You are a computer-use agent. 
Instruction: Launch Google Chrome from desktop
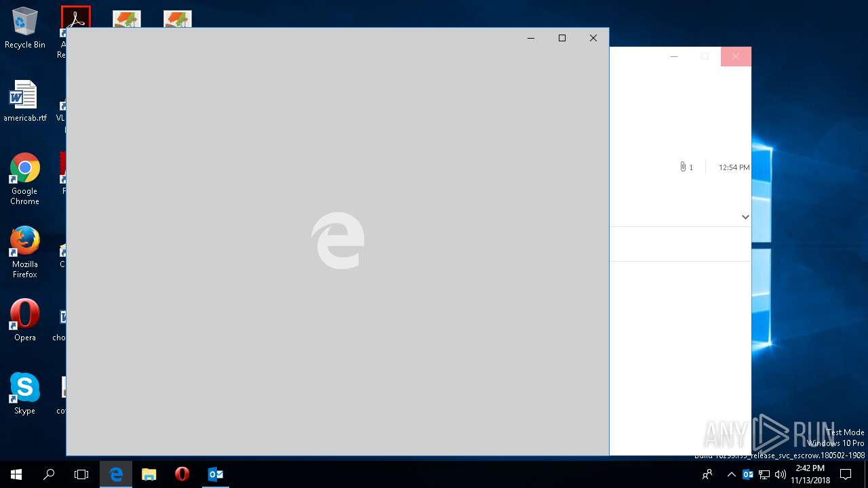tap(25, 179)
